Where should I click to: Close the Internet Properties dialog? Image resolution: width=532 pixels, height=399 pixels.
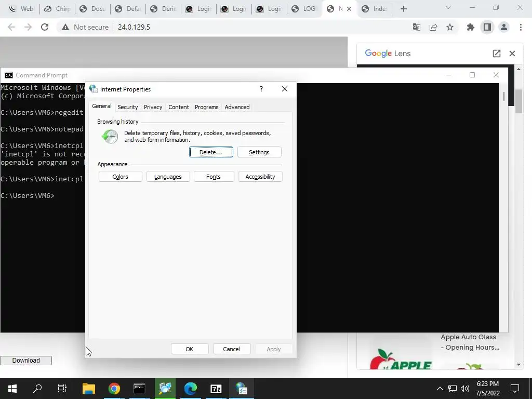(x=285, y=89)
